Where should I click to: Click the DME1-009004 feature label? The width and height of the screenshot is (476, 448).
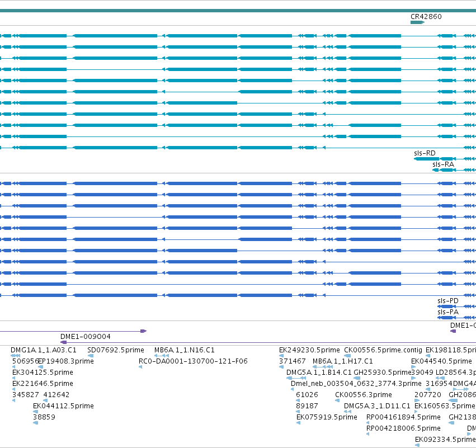pyautogui.click(x=86, y=336)
